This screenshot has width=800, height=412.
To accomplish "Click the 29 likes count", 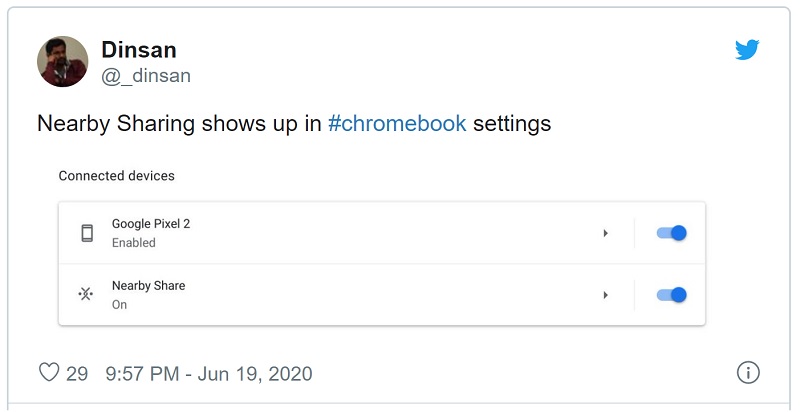I will point(77,374).
